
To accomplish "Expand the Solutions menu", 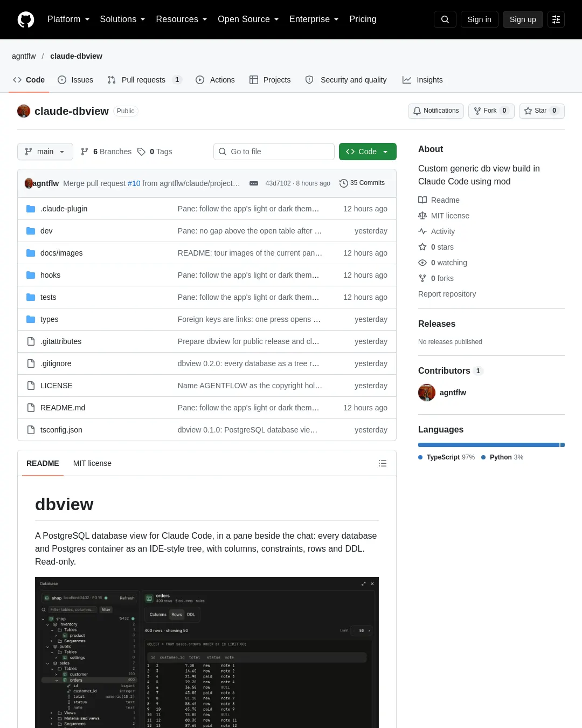I will click(x=122, y=19).
